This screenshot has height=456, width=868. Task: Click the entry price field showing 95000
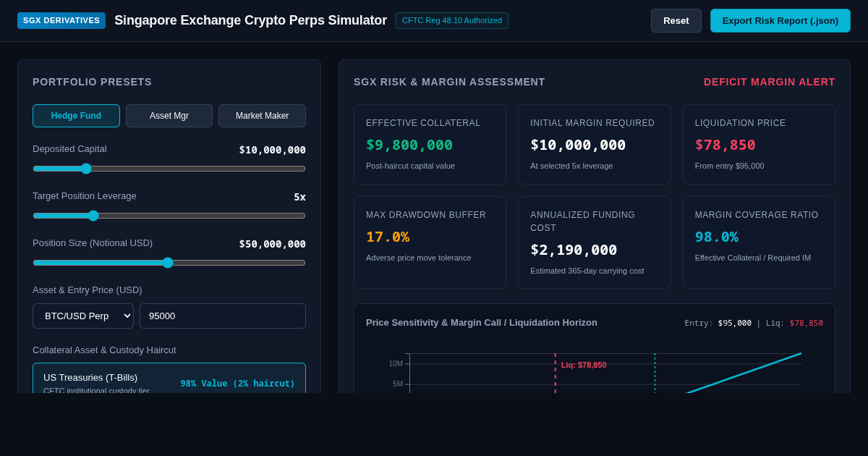pyautogui.click(x=223, y=316)
